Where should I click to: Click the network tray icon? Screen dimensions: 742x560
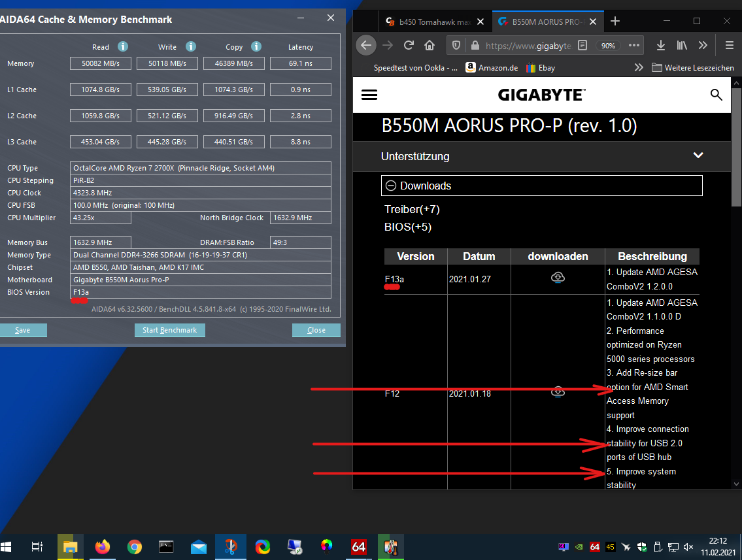673,547
